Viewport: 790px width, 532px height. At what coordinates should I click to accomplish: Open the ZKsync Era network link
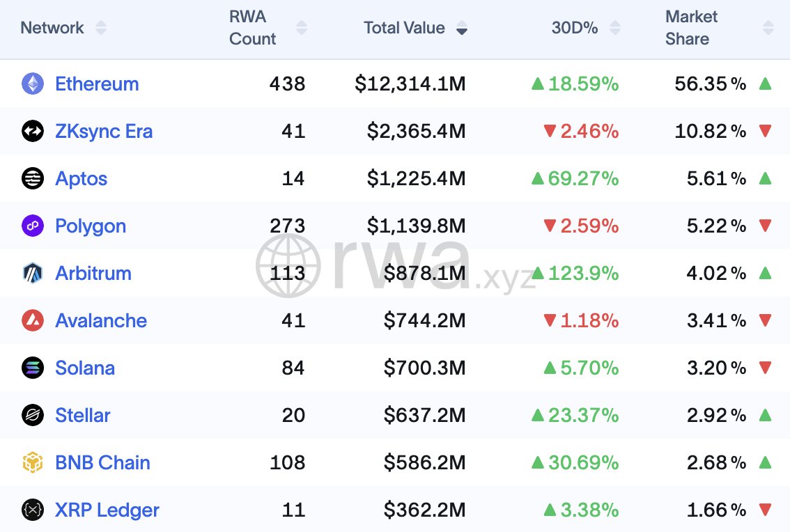104,132
